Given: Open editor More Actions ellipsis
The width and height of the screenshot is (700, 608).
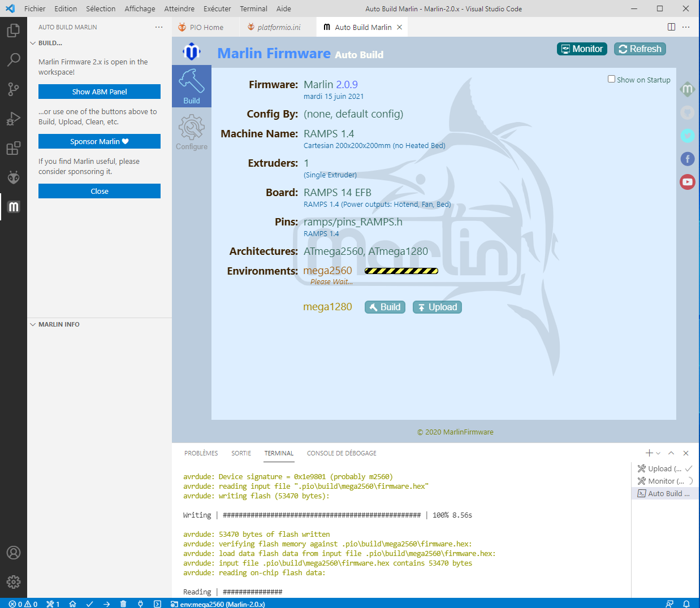Looking at the screenshot, I should coord(686,27).
